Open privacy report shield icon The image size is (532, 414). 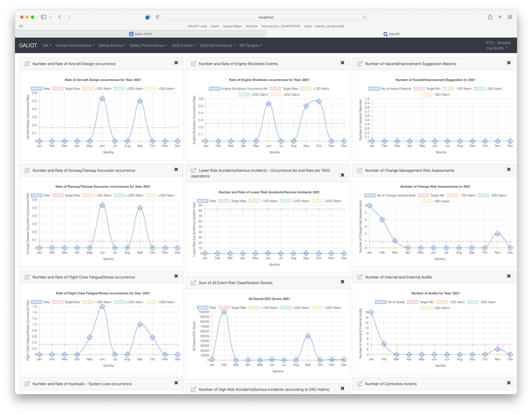click(158, 17)
